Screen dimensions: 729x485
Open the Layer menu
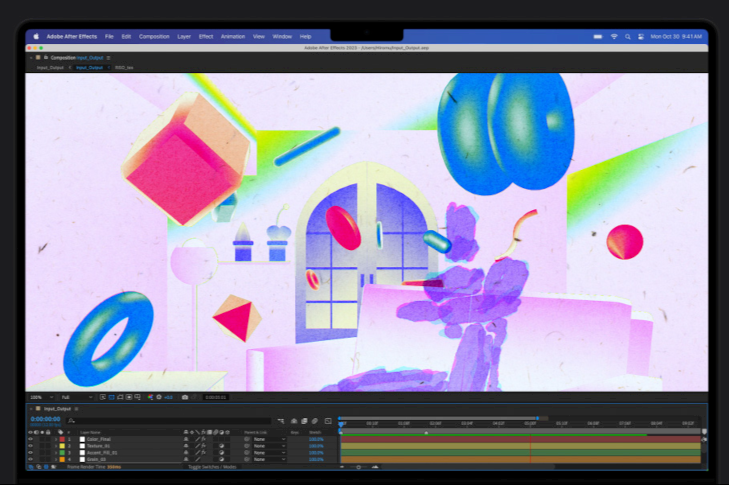[184, 36]
